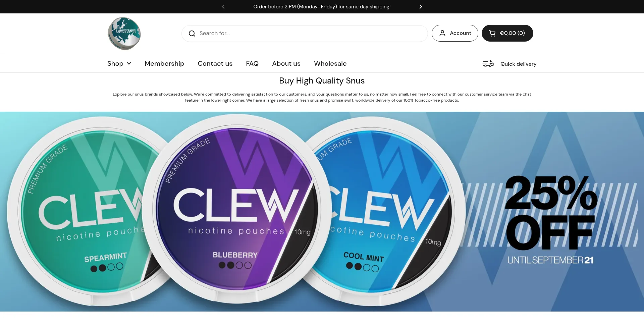Open the Shop dropdown menu
This screenshot has height=333, width=644.
coord(119,63)
